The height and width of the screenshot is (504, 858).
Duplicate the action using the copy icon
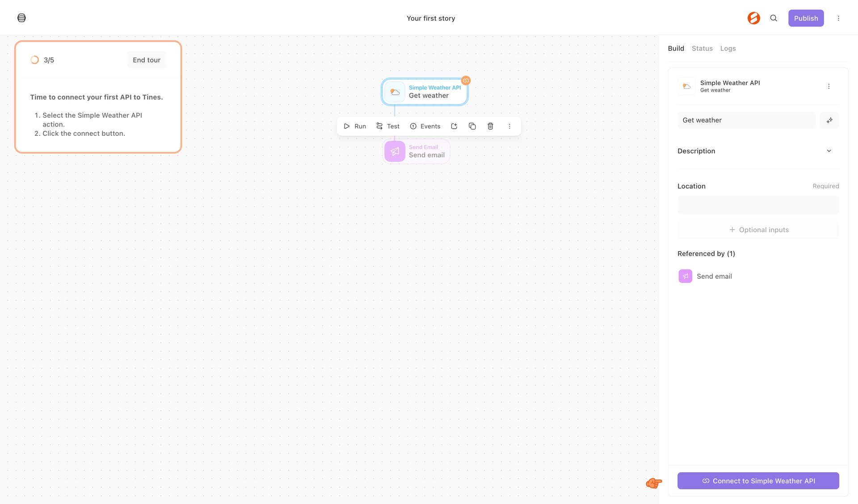pos(472,126)
